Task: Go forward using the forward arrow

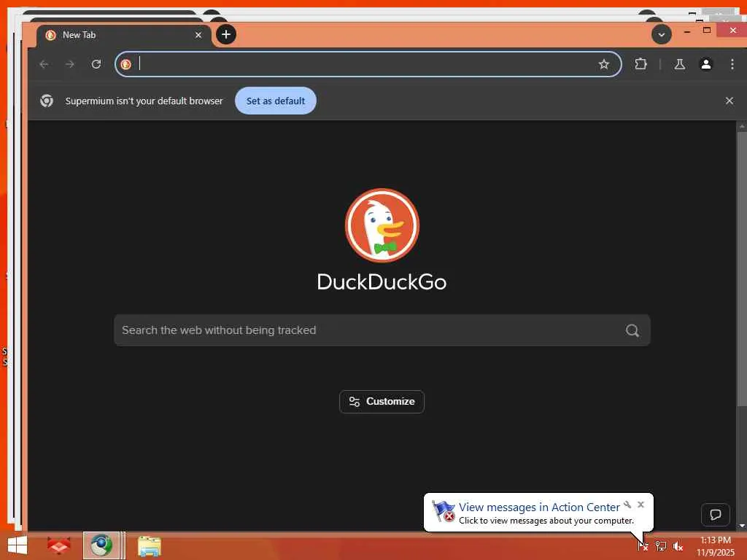Action: tap(70, 64)
